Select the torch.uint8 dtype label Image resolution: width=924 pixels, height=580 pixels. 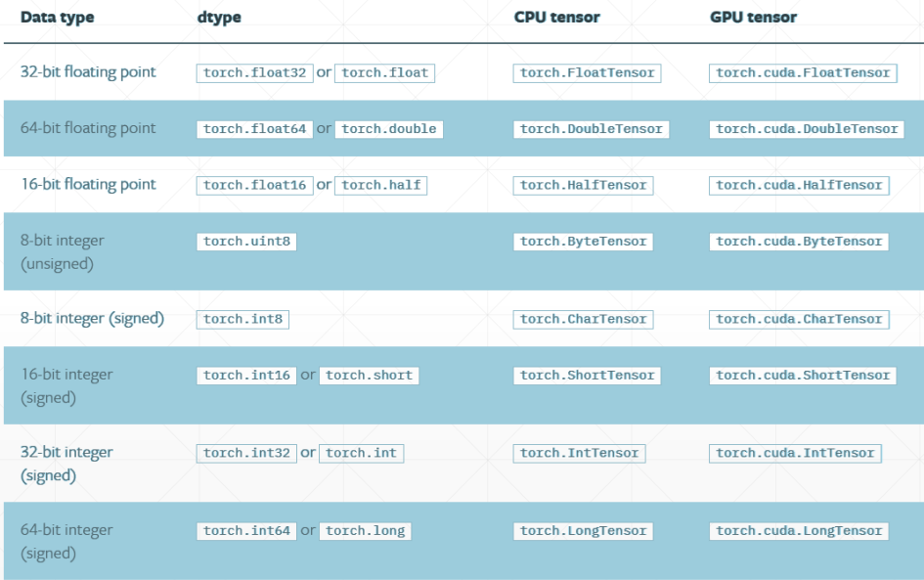point(245,242)
